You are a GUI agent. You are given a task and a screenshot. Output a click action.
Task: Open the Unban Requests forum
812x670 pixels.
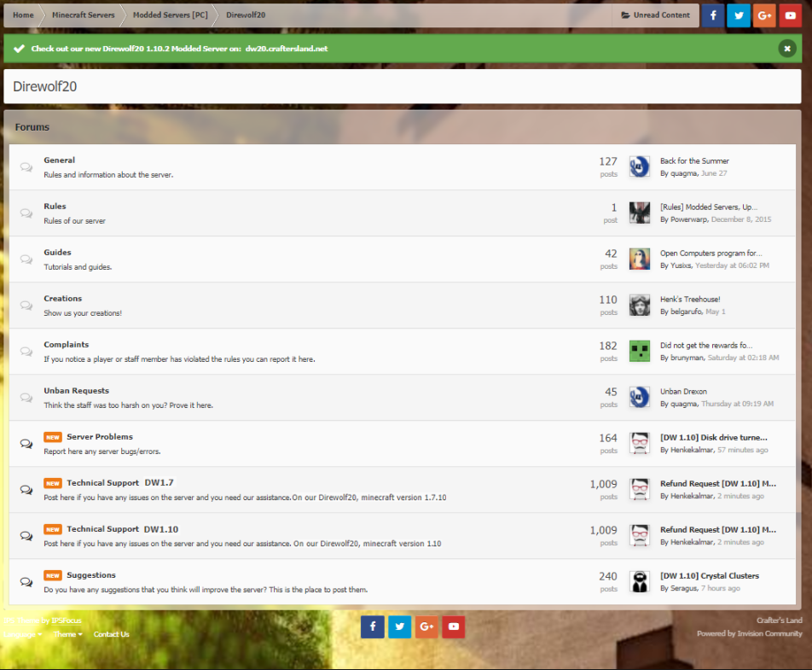point(76,391)
